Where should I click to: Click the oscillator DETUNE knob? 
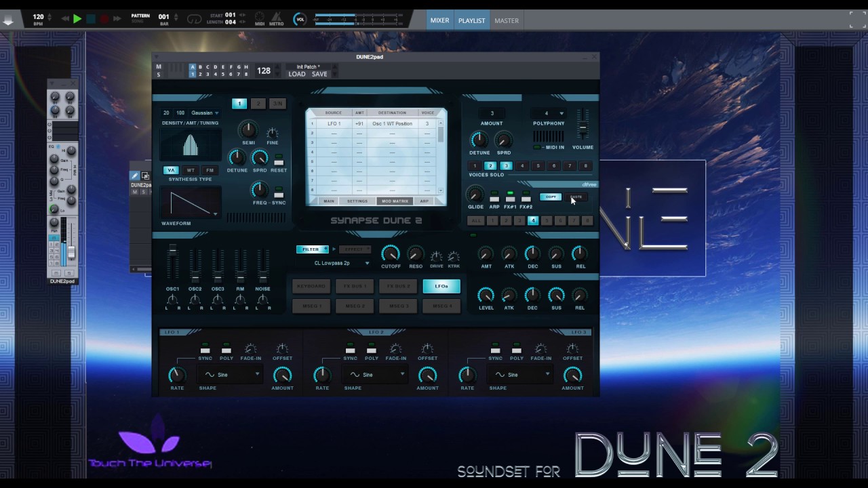coord(237,157)
